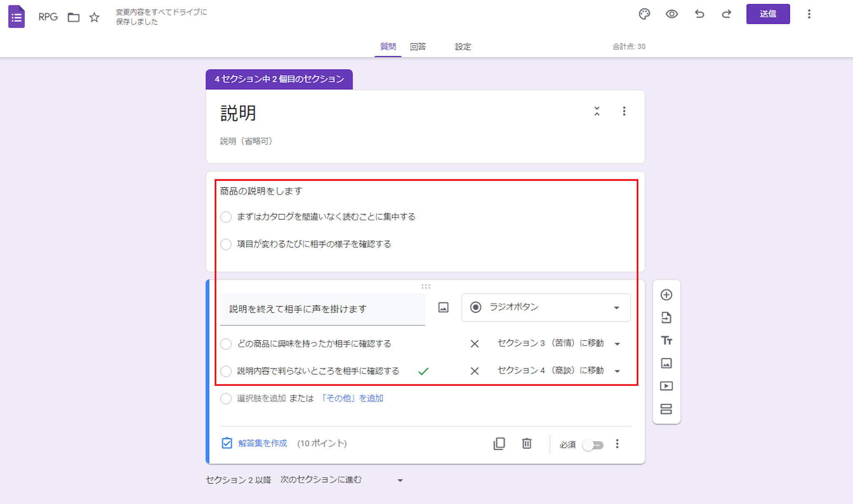Click the add video icon in sidebar

click(x=666, y=386)
